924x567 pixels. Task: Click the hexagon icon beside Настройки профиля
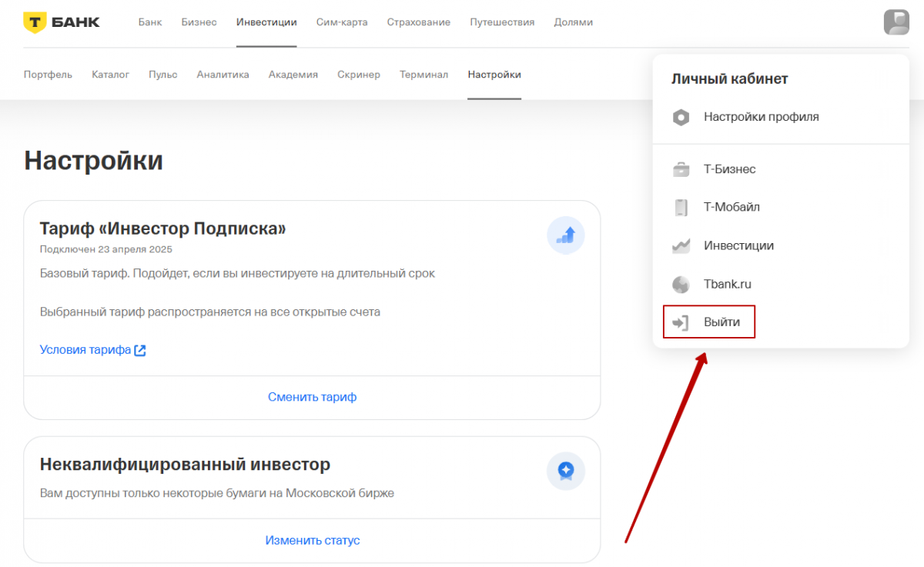pos(681,118)
